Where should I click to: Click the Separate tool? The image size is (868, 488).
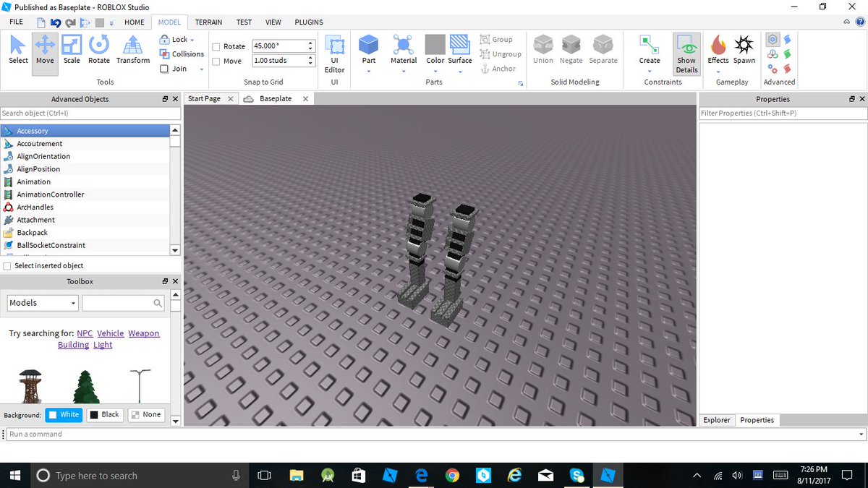click(603, 50)
